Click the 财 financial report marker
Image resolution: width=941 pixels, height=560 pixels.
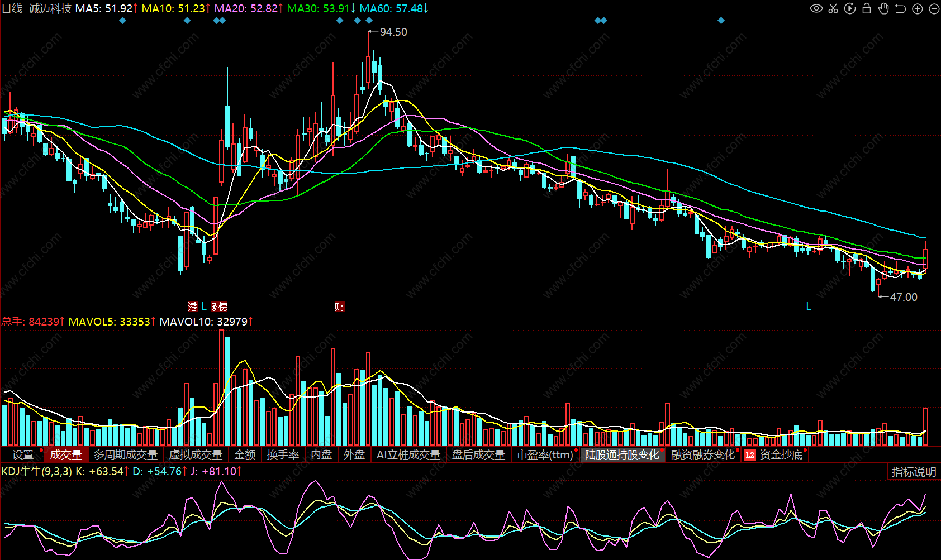[x=339, y=307]
